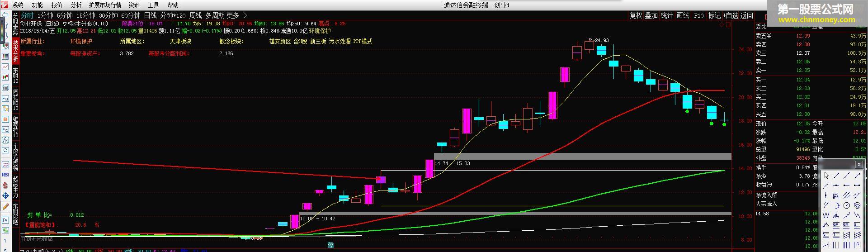Click the 标记 mark button
The width and height of the screenshot is (868, 252).
714,15
